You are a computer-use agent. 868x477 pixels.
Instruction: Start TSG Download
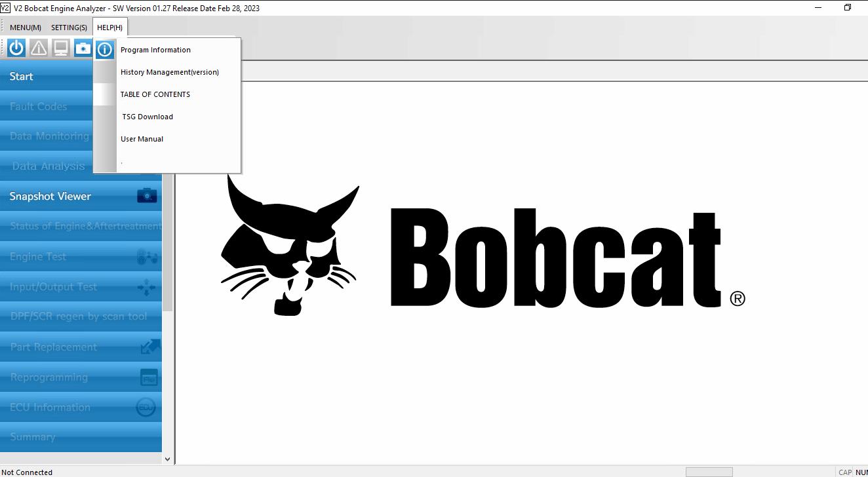147,117
